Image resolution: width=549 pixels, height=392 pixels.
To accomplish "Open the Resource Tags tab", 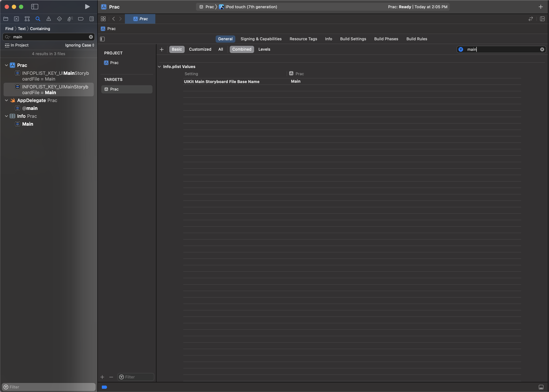I will point(303,39).
